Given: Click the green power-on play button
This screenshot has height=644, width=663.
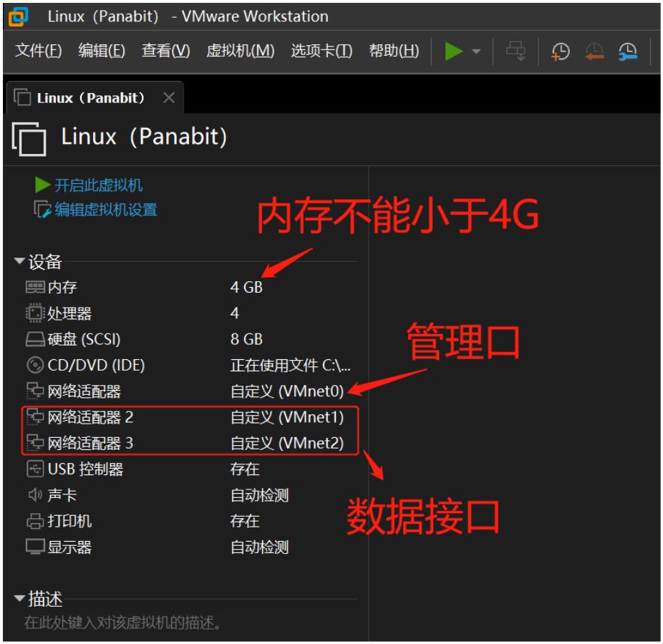Looking at the screenshot, I should coord(453,52).
